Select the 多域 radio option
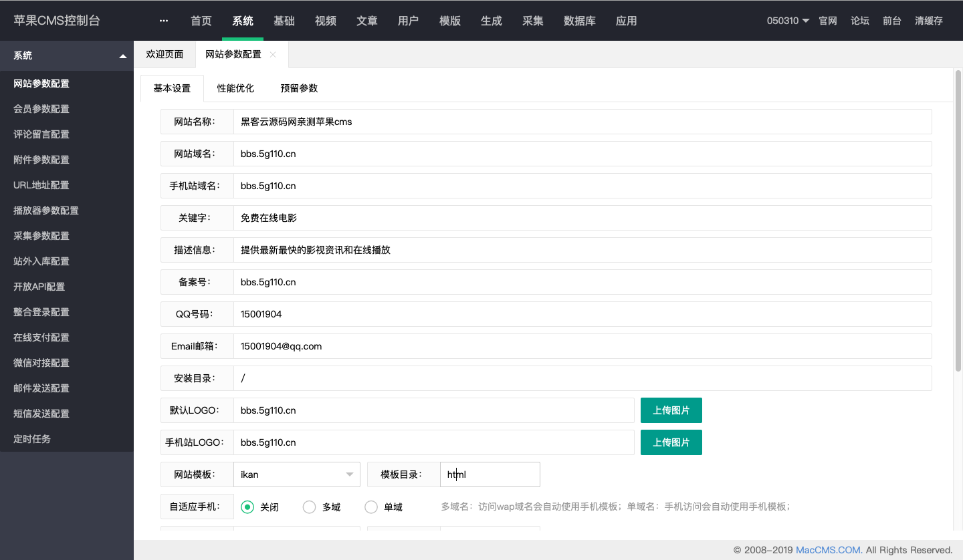This screenshot has width=963, height=560. point(310,507)
